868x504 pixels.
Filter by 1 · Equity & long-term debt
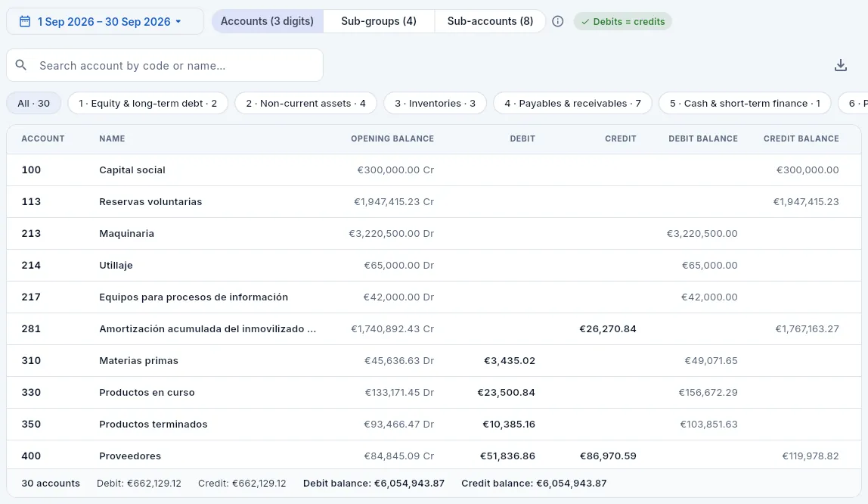pos(147,103)
